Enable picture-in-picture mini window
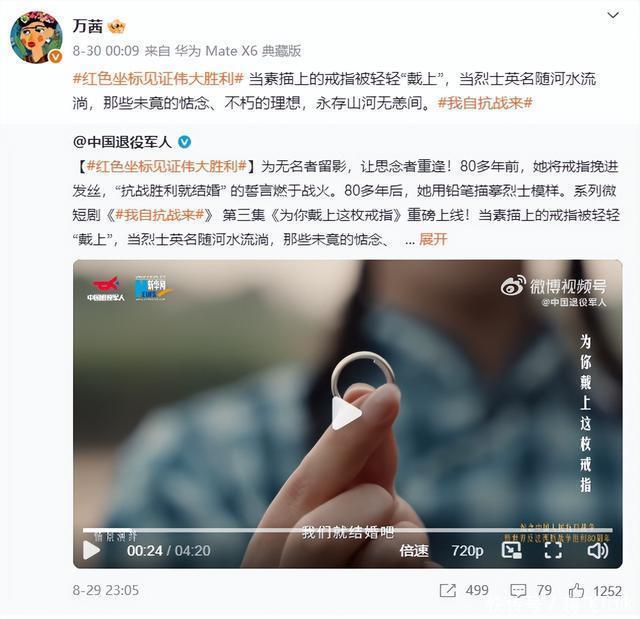The height and width of the screenshot is (619, 640). tap(511, 550)
